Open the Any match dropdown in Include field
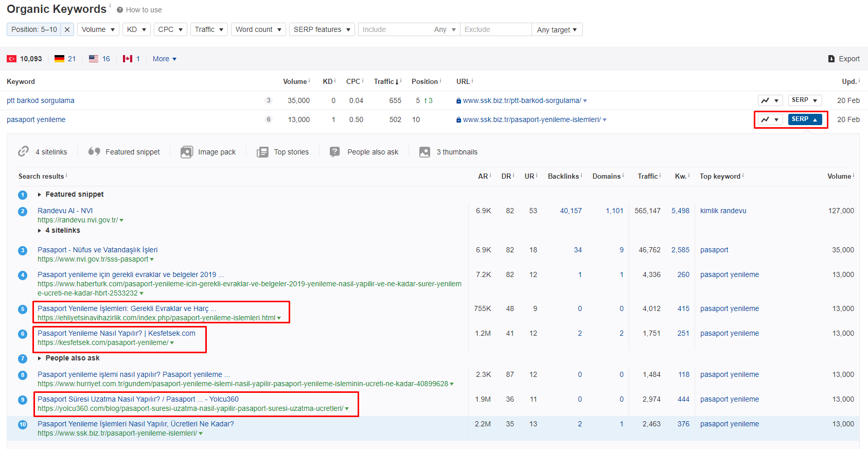 click(445, 29)
